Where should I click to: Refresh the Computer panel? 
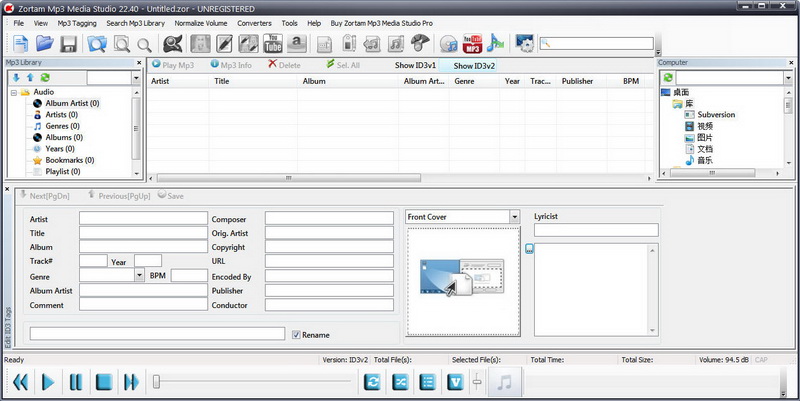pos(668,78)
